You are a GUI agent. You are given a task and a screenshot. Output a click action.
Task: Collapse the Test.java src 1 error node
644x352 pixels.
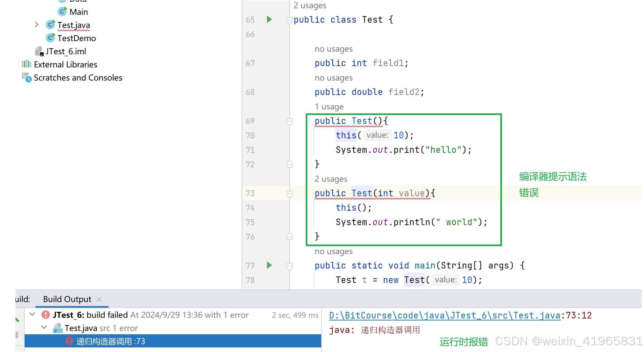tap(44, 327)
